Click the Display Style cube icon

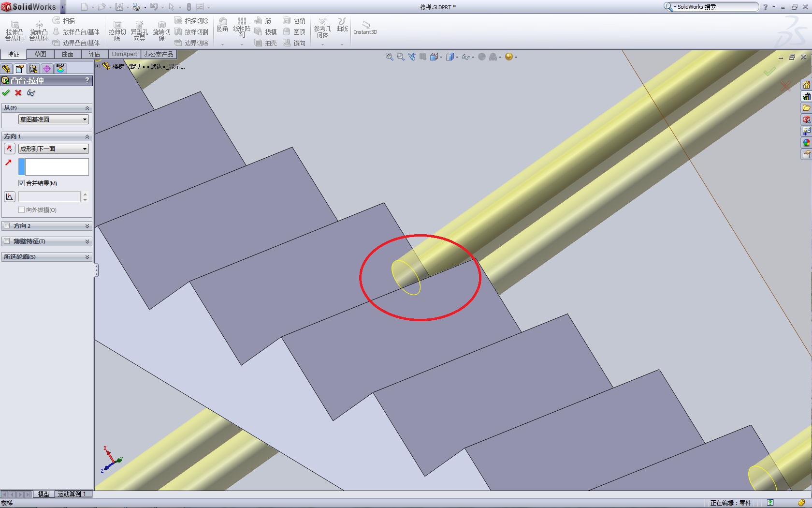(449, 57)
